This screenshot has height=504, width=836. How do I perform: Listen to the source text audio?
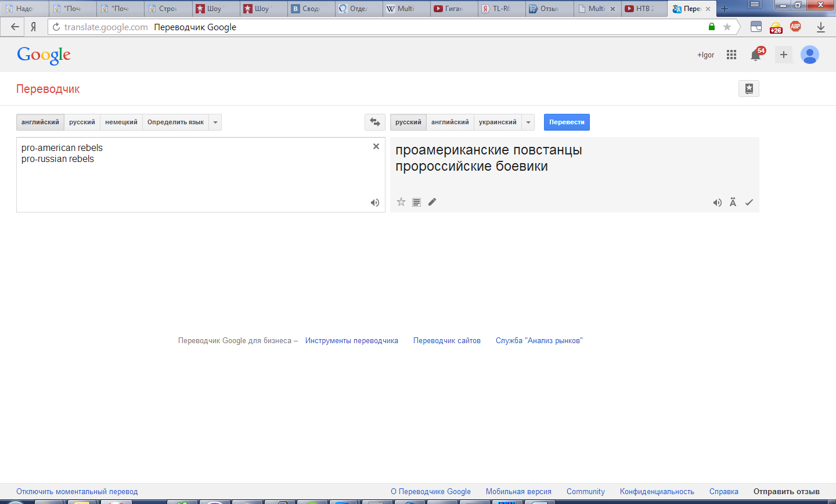[x=375, y=203]
